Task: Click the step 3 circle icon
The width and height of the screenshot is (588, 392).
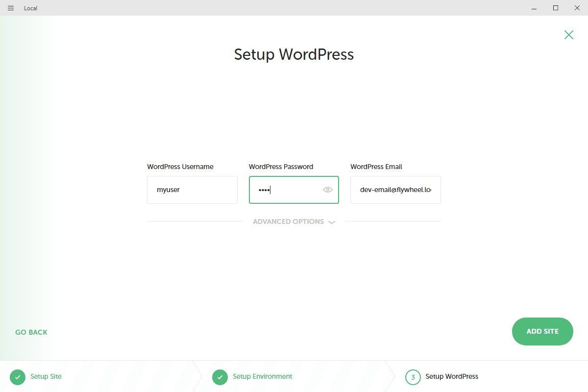Action: (x=413, y=377)
